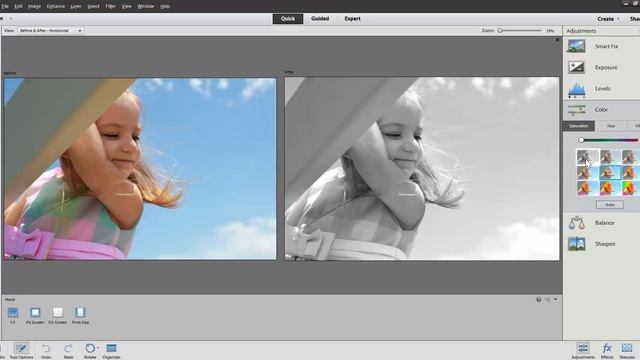Click the Saturation slider handle
640x360 pixels.
pyautogui.click(x=581, y=140)
